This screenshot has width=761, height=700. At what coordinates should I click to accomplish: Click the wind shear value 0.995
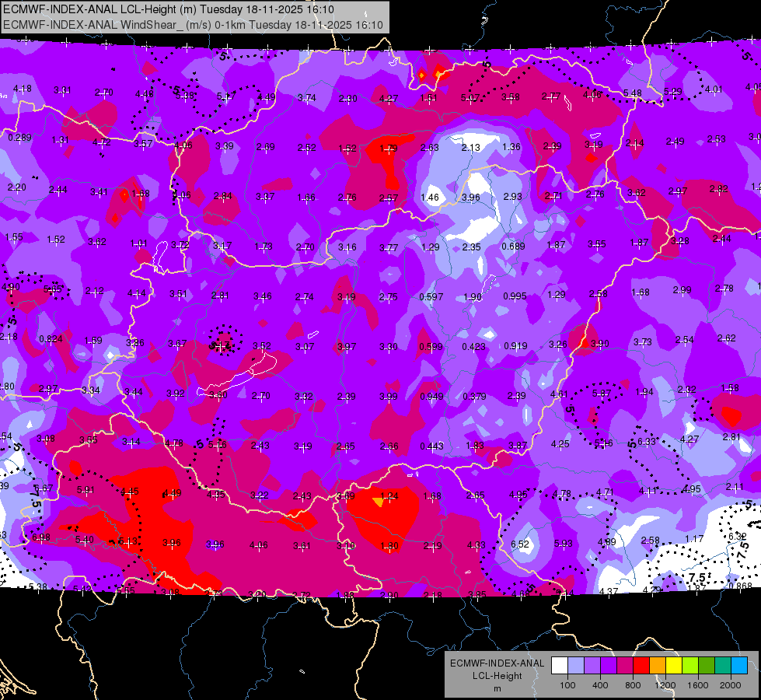coord(515,296)
